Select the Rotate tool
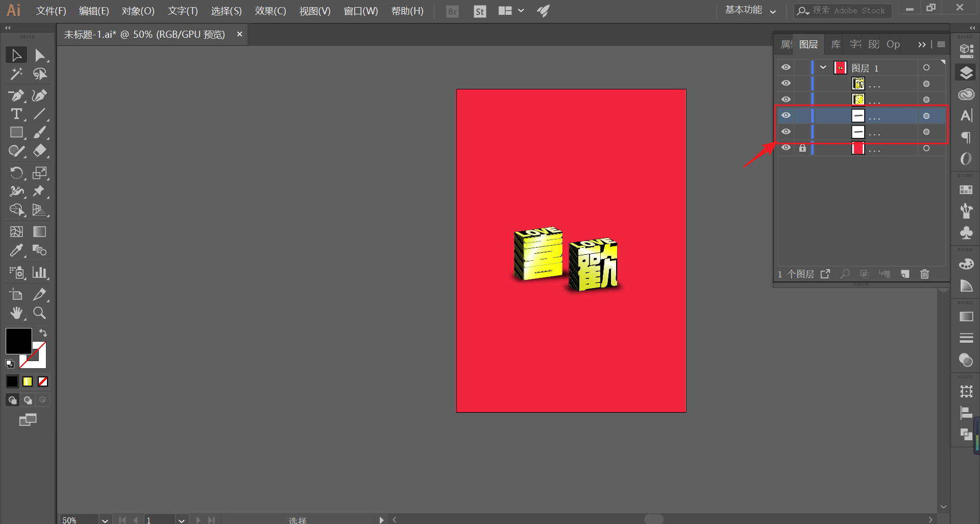The height and width of the screenshot is (524, 980). coord(16,173)
